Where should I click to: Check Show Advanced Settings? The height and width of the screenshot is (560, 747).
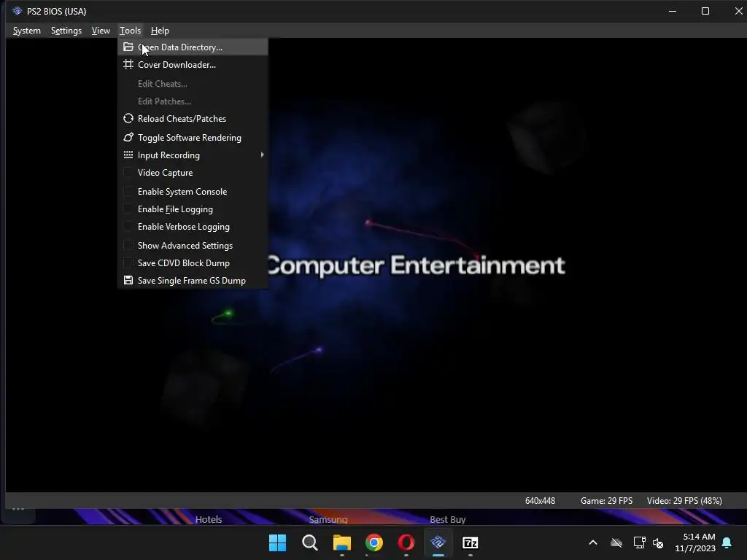click(x=128, y=245)
